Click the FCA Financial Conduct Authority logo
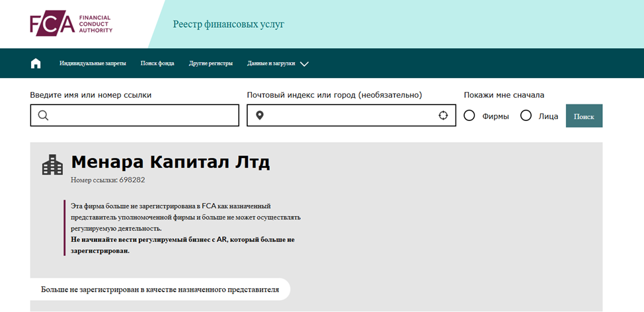The width and height of the screenshot is (644, 312). coord(71,23)
